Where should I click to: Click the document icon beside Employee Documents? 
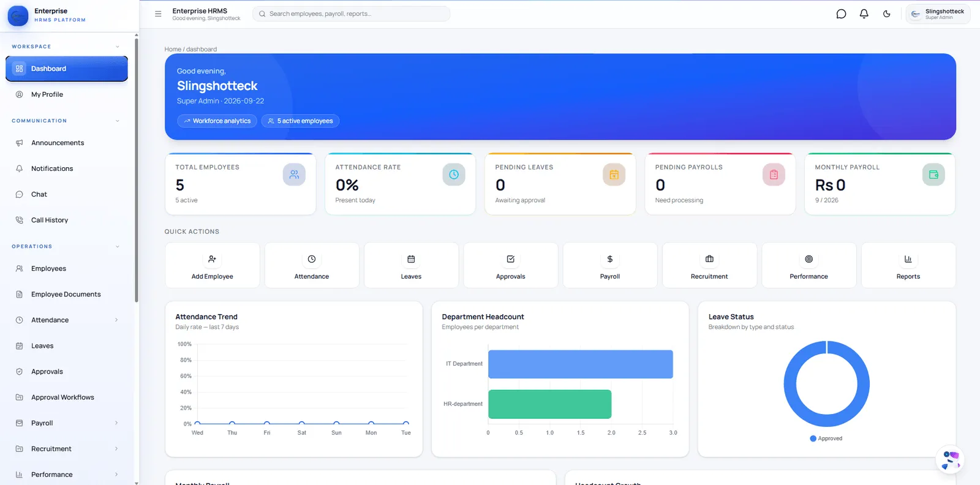pos(19,294)
